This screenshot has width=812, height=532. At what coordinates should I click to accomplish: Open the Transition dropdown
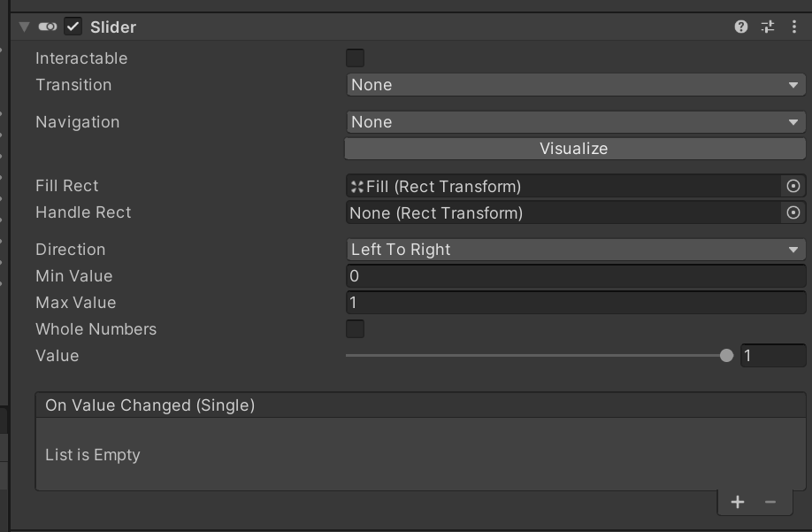pyautogui.click(x=575, y=85)
